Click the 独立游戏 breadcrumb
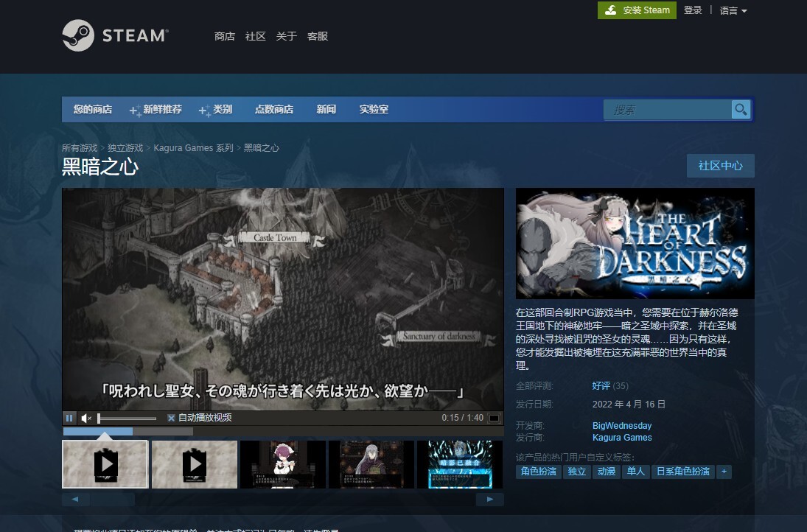 click(125, 148)
